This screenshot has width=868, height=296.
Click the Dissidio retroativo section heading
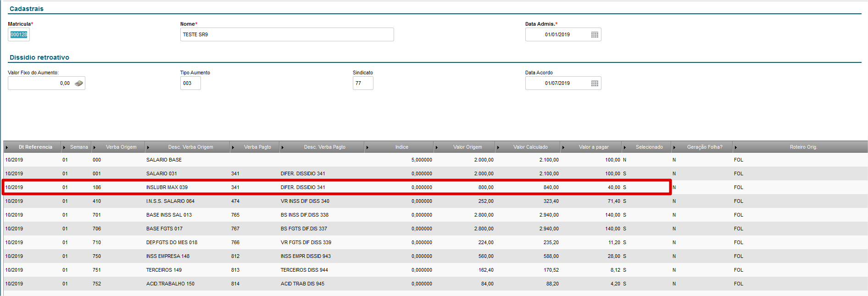(x=39, y=57)
